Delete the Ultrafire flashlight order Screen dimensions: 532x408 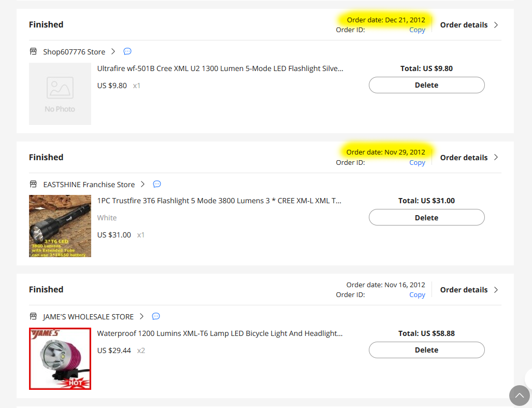[x=426, y=85]
